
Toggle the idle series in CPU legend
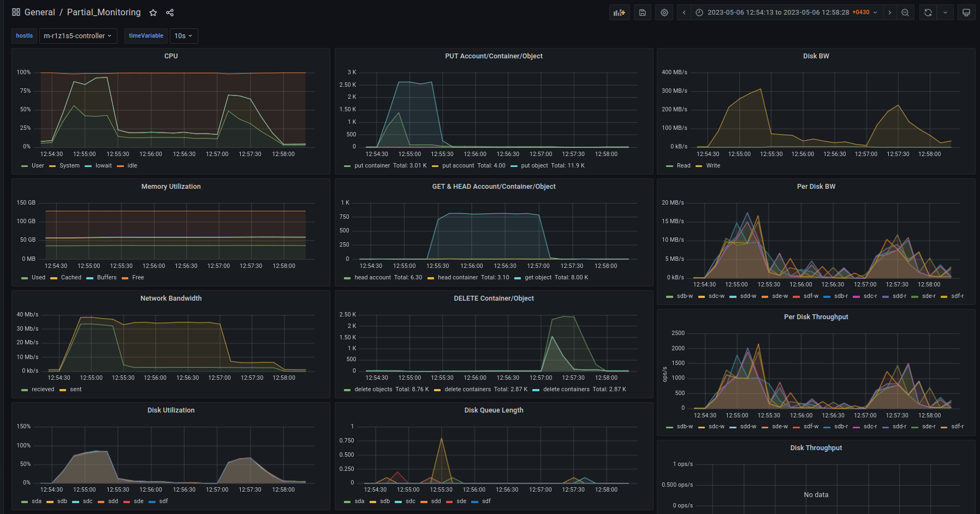pyautogui.click(x=132, y=166)
